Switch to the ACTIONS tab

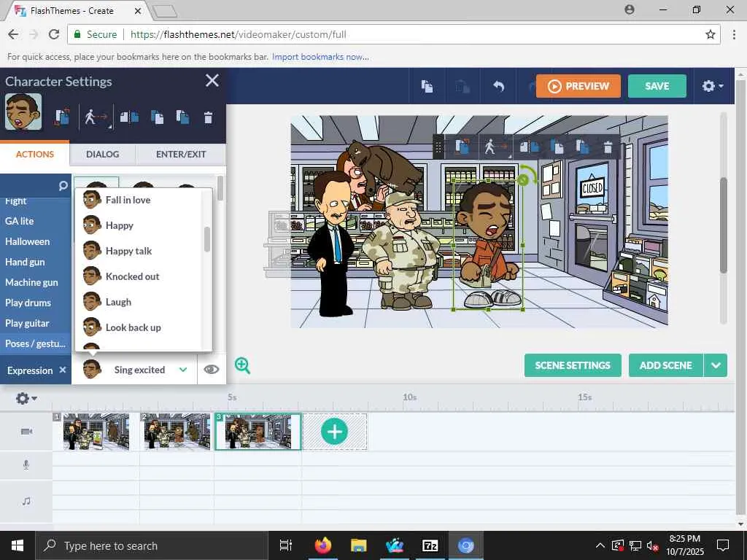[x=35, y=155]
